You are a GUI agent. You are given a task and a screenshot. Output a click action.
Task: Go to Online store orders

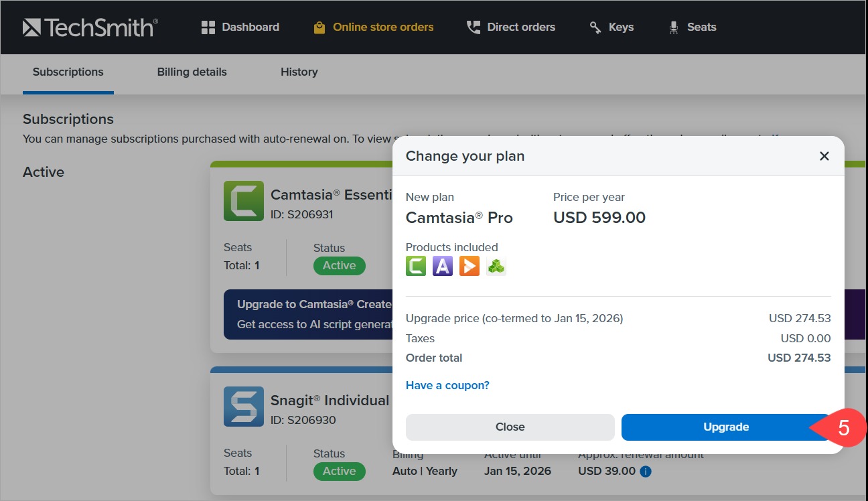tap(374, 27)
